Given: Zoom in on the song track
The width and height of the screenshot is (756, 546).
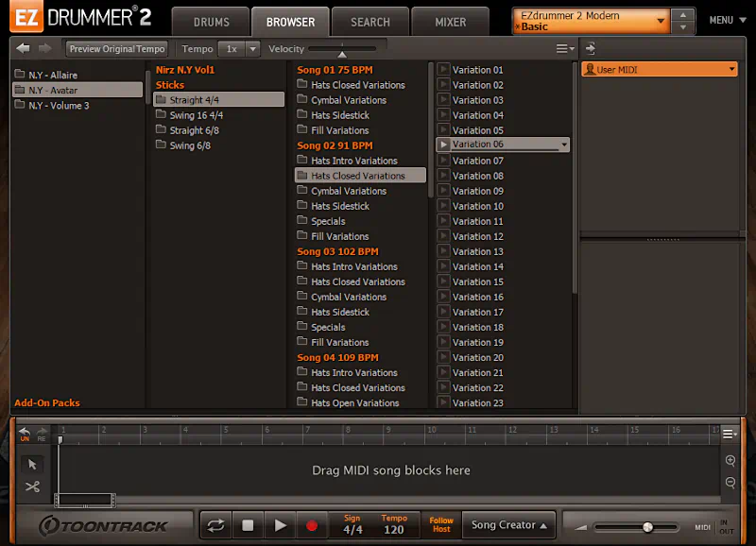Looking at the screenshot, I should (730, 461).
